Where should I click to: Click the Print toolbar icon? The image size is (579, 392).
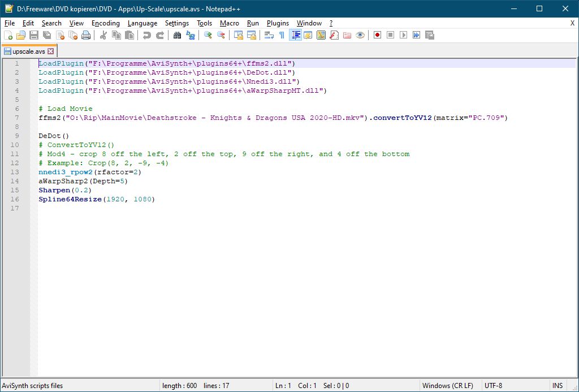(x=86, y=35)
